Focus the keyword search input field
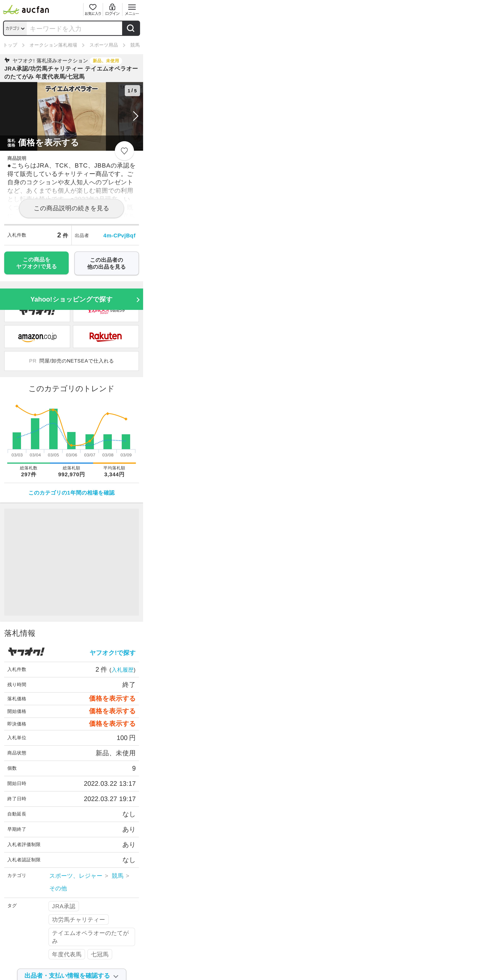The image size is (490, 980). [x=74, y=28]
